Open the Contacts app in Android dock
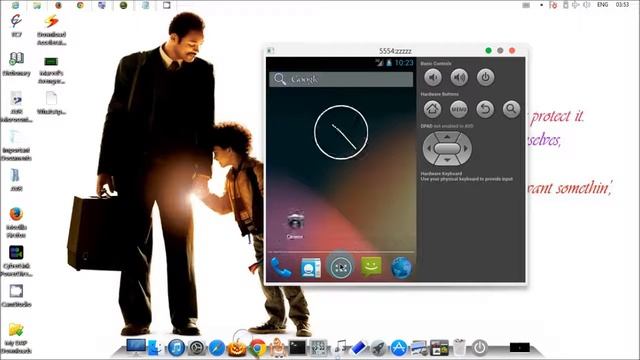 [x=311, y=268]
